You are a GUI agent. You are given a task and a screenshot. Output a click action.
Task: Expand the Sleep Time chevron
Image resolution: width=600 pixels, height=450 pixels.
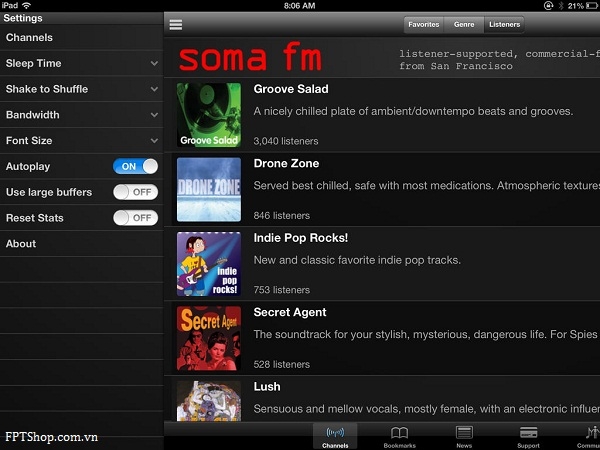pyautogui.click(x=154, y=63)
